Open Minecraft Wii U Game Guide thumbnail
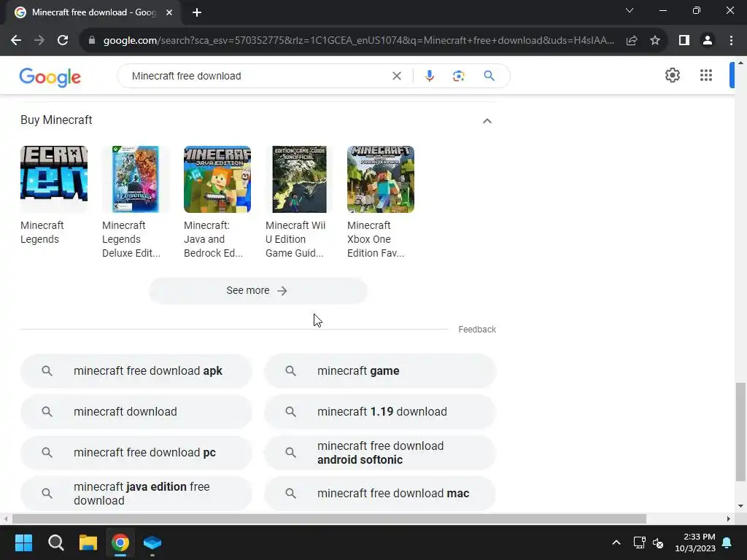Image resolution: width=747 pixels, height=560 pixels. (298, 179)
